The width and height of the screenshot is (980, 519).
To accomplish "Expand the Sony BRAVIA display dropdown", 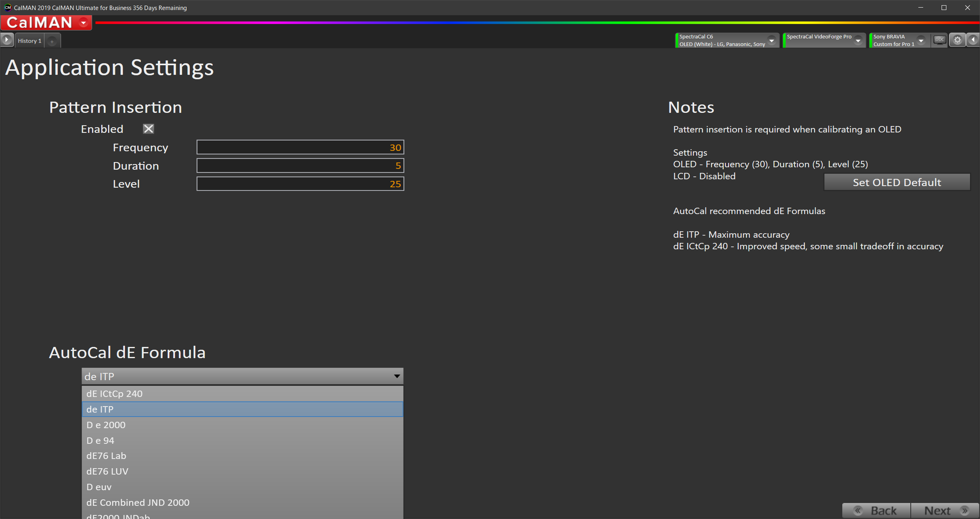I will [x=921, y=40].
